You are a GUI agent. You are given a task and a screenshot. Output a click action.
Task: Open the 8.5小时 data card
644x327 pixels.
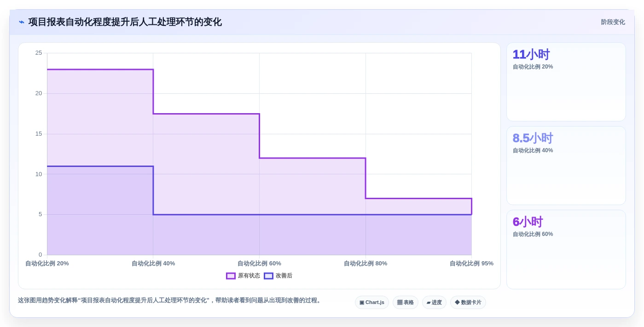pos(566,166)
